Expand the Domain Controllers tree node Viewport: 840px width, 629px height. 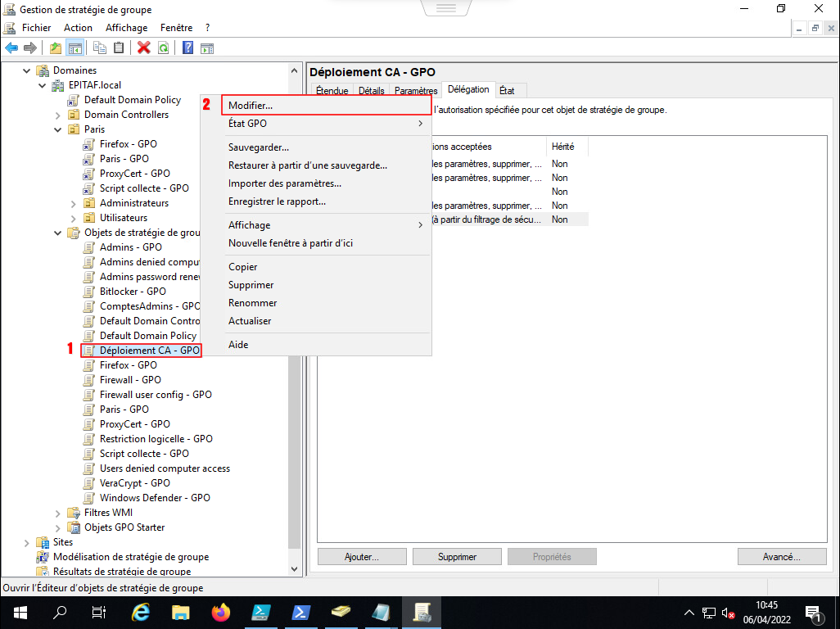click(58, 115)
